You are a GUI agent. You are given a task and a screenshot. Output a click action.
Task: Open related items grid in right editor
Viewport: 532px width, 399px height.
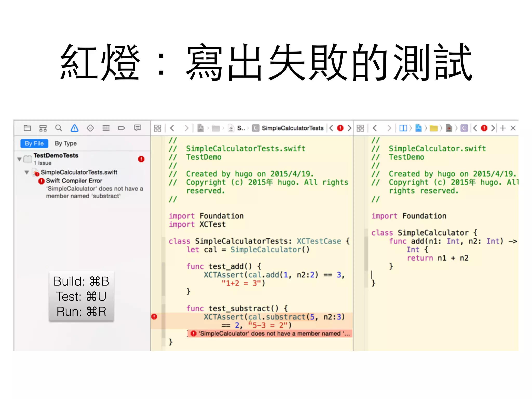point(360,128)
